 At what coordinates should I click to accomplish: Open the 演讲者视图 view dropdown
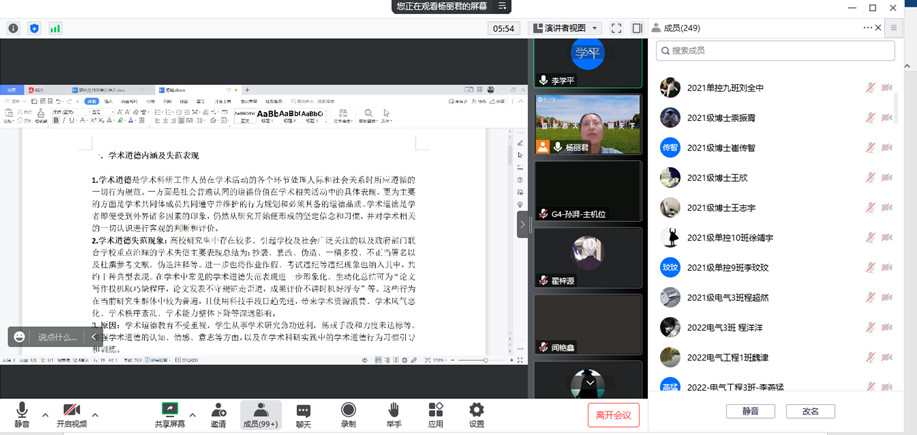point(565,28)
